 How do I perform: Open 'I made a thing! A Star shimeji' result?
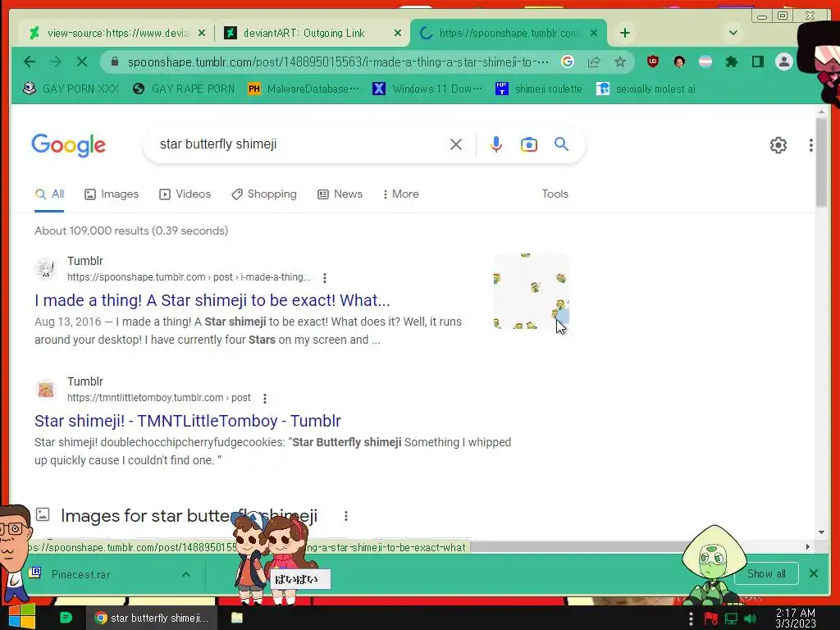pyautogui.click(x=212, y=300)
